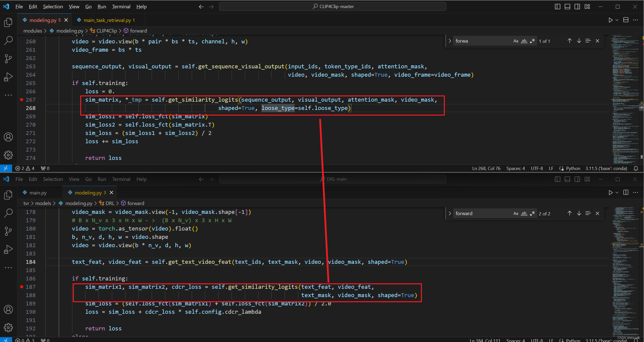
Task: Open remote window button in CLIP4Clip-master status bar
Action: (x=6, y=168)
